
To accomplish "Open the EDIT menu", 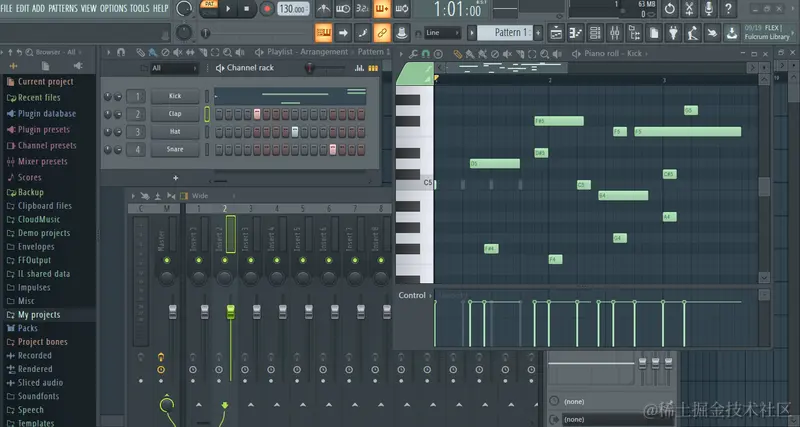I will click(x=22, y=8).
